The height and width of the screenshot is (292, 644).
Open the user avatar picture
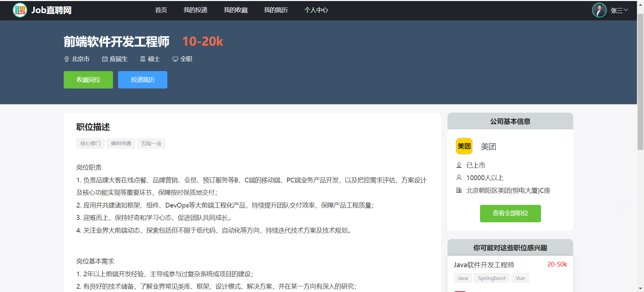(599, 10)
